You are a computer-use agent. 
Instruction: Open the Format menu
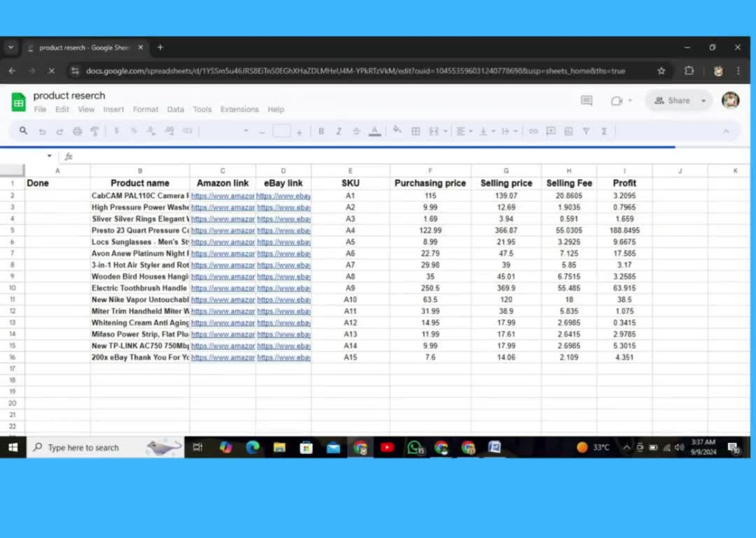pyautogui.click(x=146, y=110)
